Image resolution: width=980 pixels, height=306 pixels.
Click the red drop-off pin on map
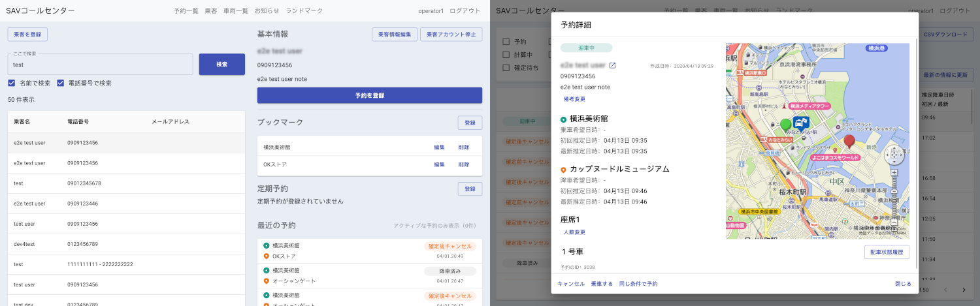pyautogui.click(x=849, y=140)
